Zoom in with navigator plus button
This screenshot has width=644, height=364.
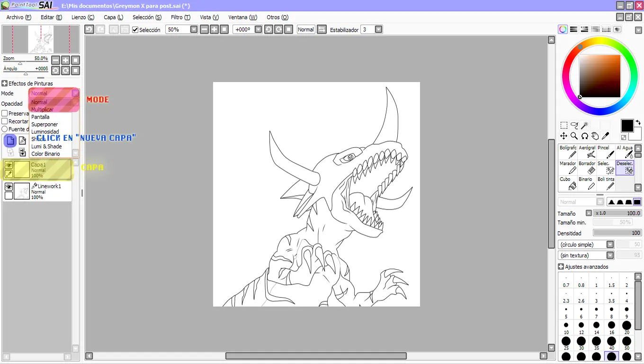point(65,60)
